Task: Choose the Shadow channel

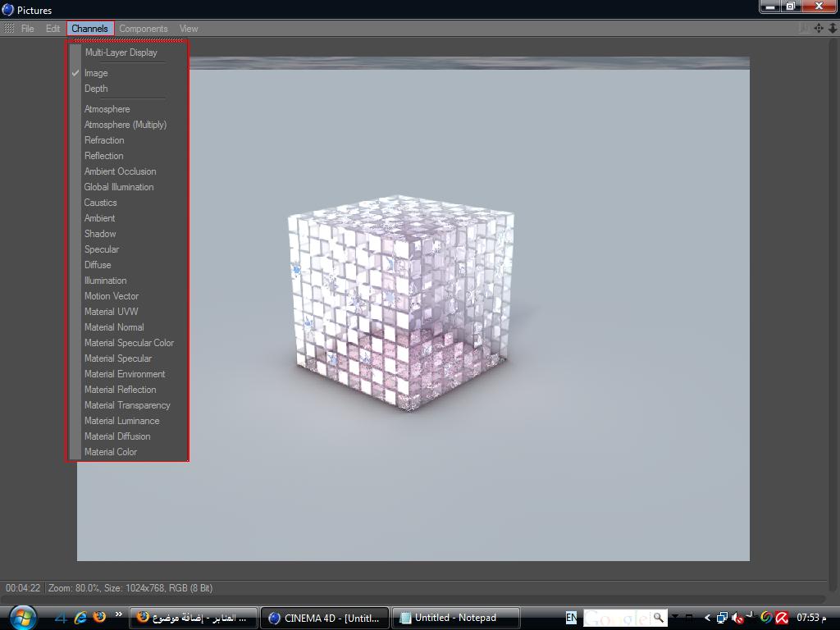Action: tap(129, 234)
